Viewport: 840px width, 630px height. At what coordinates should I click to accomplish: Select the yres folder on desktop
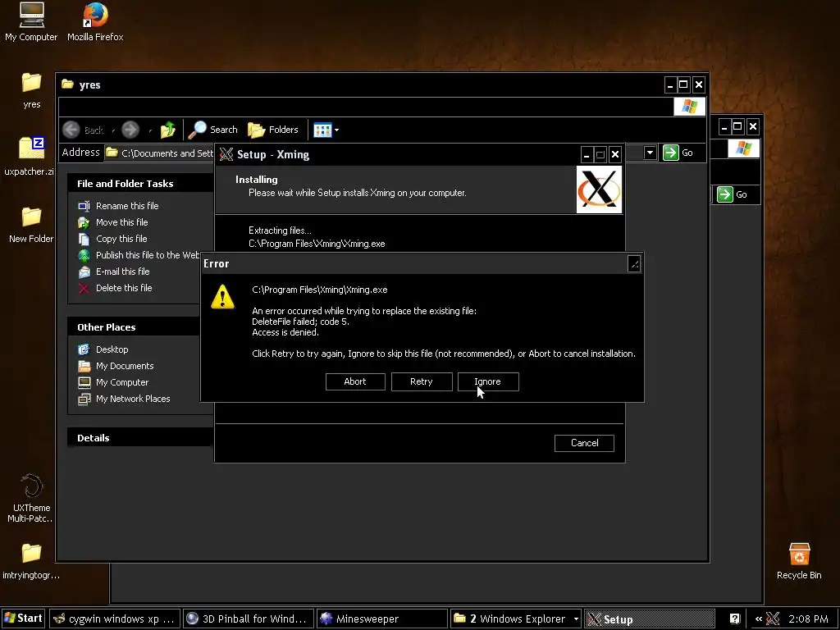click(x=32, y=90)
